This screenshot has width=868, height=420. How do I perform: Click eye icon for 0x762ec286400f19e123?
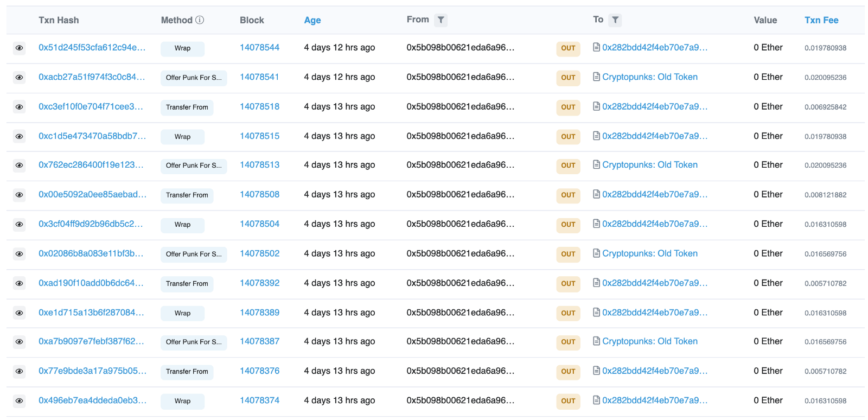pos(19,166)
